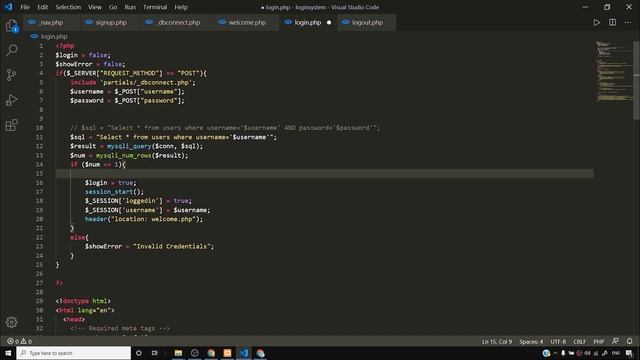Open File Explorer from taskbar
640x360 pixels.
[x=178, y=353]
